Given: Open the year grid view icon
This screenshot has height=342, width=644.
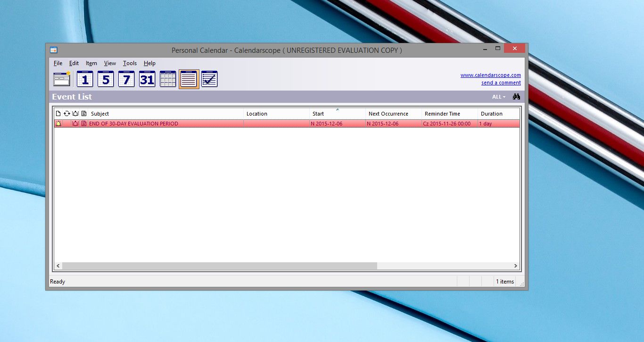Looking at the screenshot, I should (x=168, y=79).
